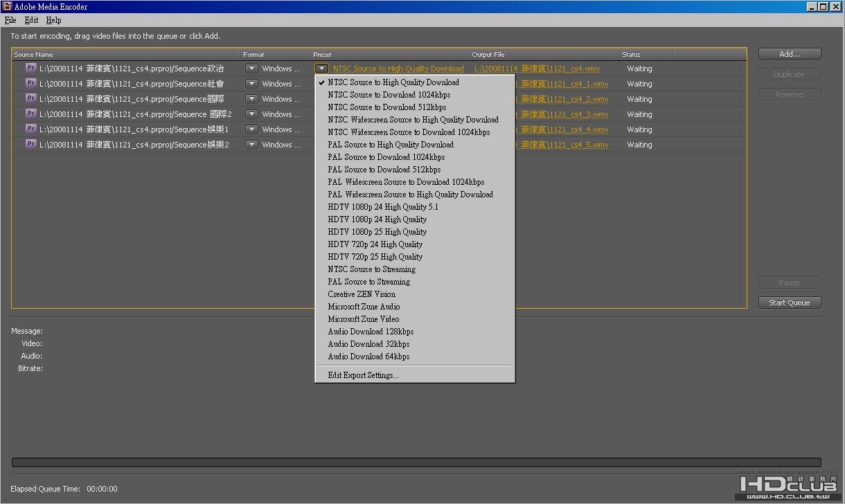The height and width of the screenshot is (504, 845).
Task: Select the Sequence社會 source name text
Action: point(132,84)
